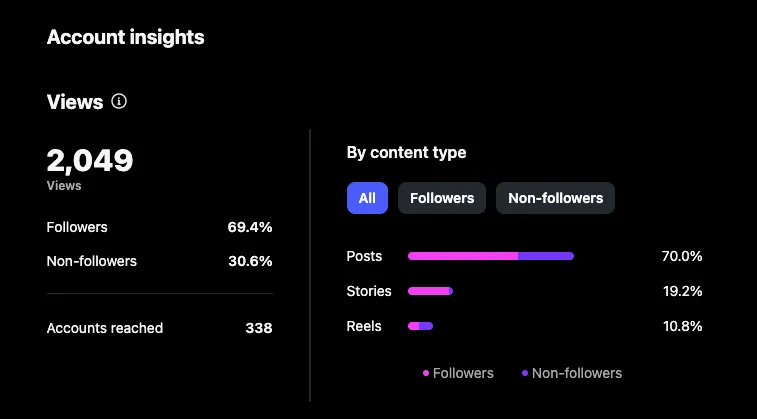The height and width of the screenshot is (419, 757).
Task: Click the 70.0% Posts percentage
Action: point(682,256)
